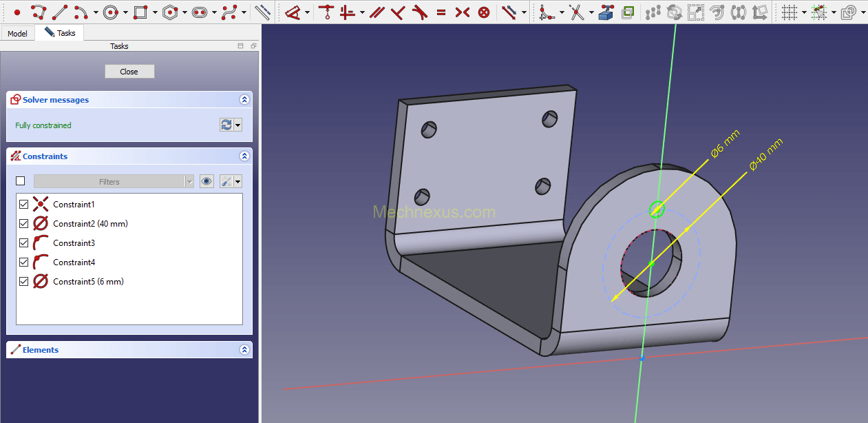This screenshot has width=868, height=423.
Task: Uncheck Constraint2 (40 mm) checkbox
Action: (x=24, y=224)
